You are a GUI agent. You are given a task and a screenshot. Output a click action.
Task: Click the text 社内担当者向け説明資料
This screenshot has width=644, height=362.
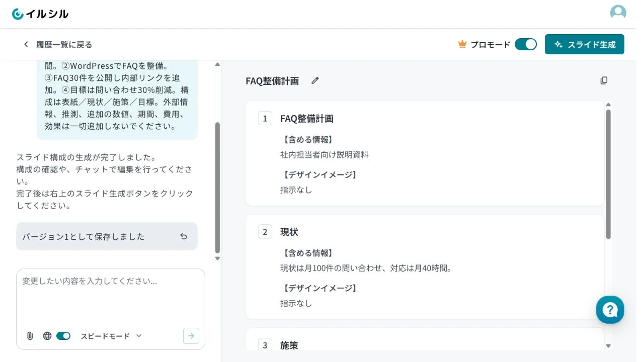(325, 155)
